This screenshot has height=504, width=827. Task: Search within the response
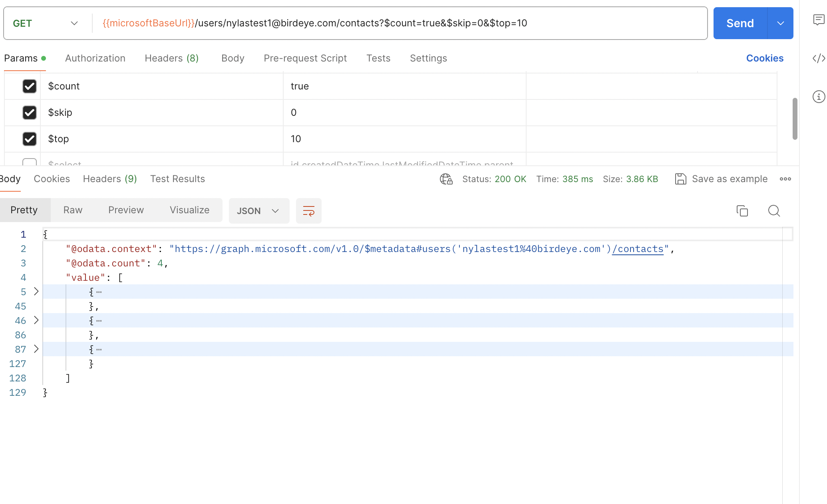point(774,210)
